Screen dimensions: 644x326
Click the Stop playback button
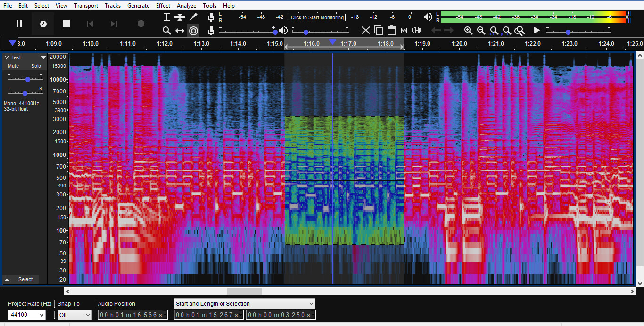66,23
